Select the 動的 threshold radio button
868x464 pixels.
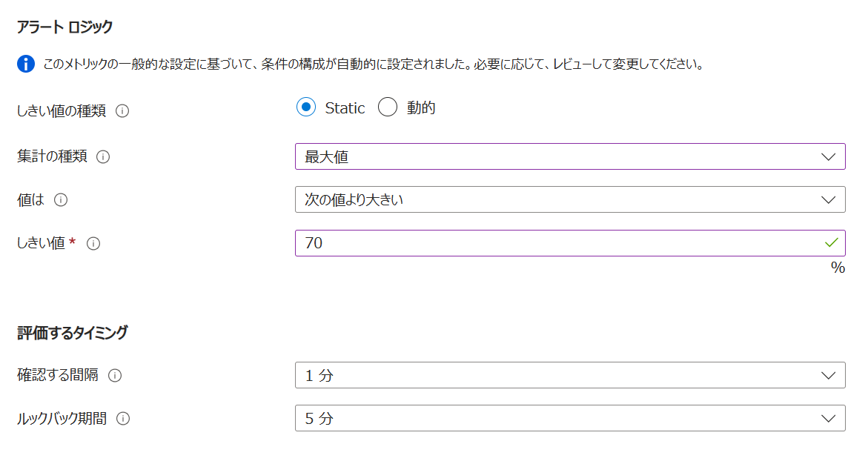[388, 107]
